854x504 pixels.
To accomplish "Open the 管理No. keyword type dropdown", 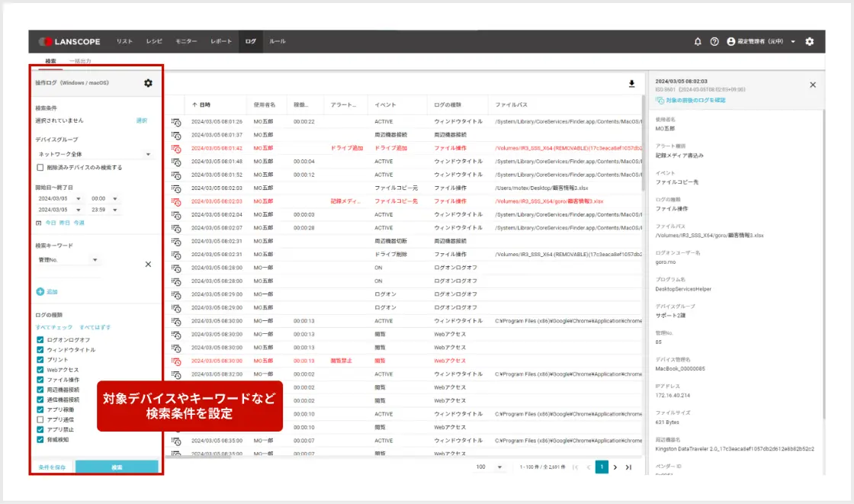I will point(68,260).
